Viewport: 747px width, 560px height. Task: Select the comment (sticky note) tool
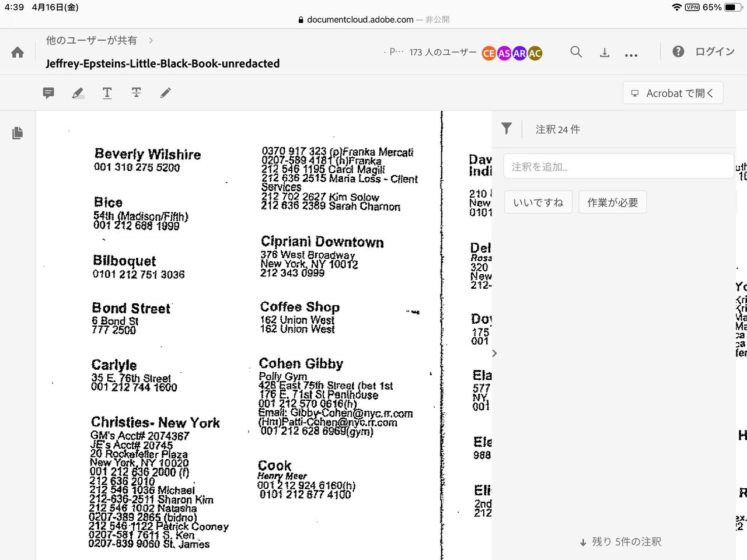point(48,93)
